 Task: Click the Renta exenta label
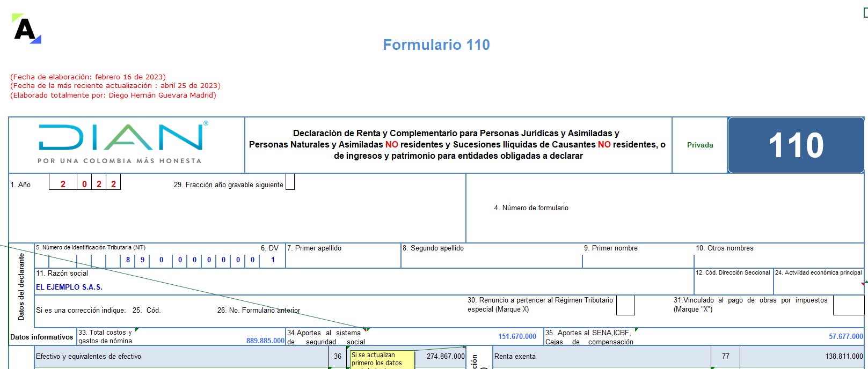515,356
